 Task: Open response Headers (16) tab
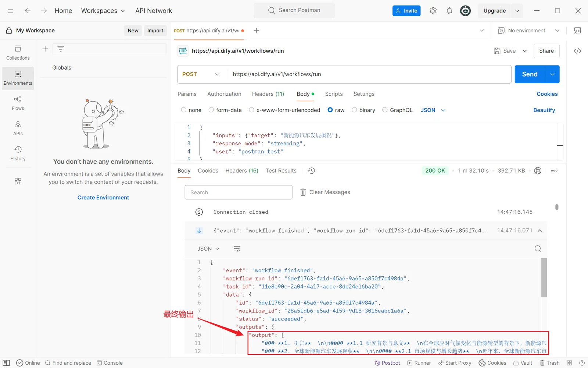click(242, 171)
